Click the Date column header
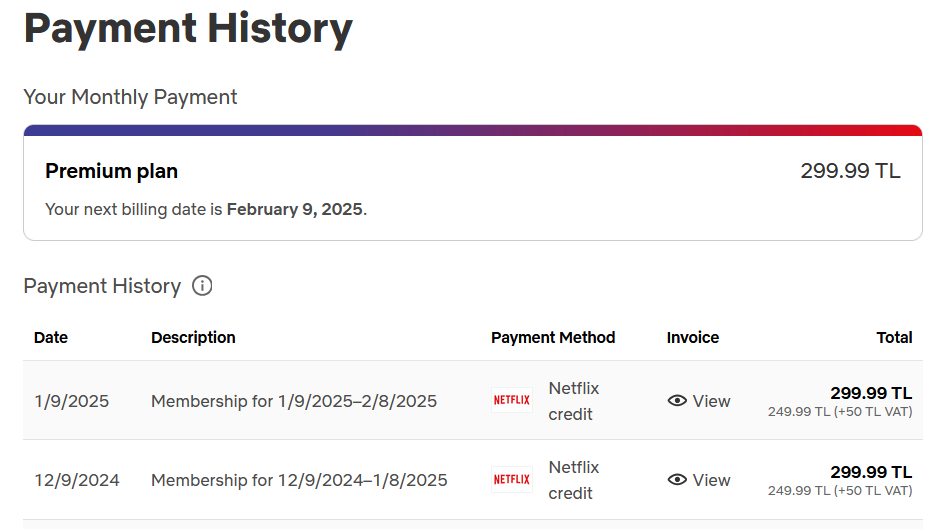 51,337
